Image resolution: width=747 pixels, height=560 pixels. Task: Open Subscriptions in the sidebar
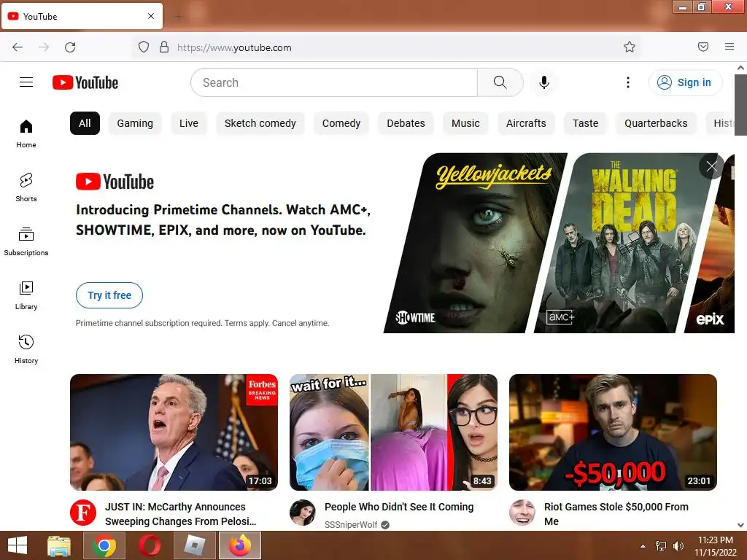26,242
